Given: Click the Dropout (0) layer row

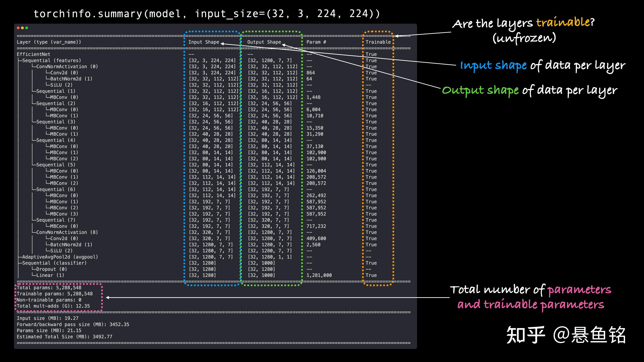Looking at the screenshot, I should coord(51,269).
